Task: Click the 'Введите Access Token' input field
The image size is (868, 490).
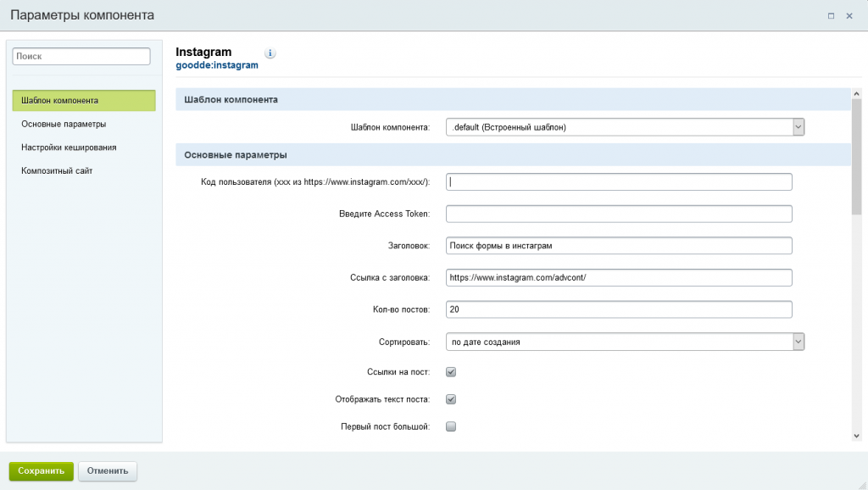Action: click(619, 214)
